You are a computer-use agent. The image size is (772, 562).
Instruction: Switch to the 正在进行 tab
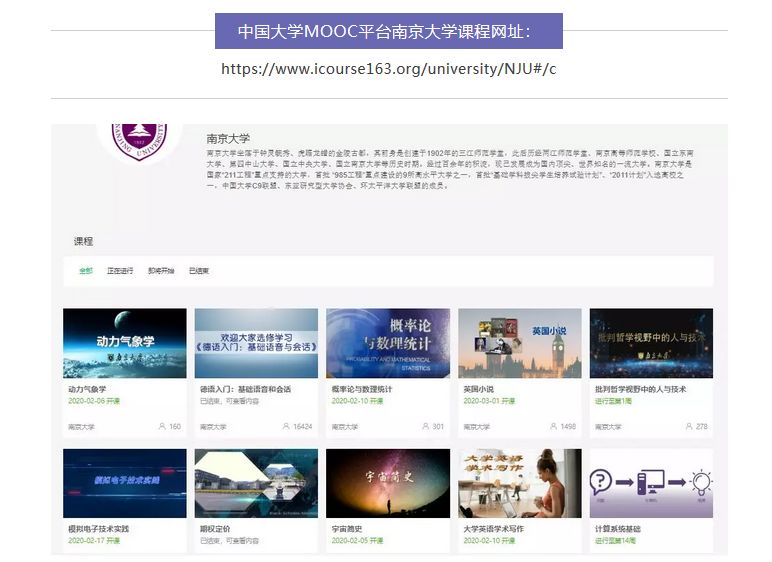[120, 270]
